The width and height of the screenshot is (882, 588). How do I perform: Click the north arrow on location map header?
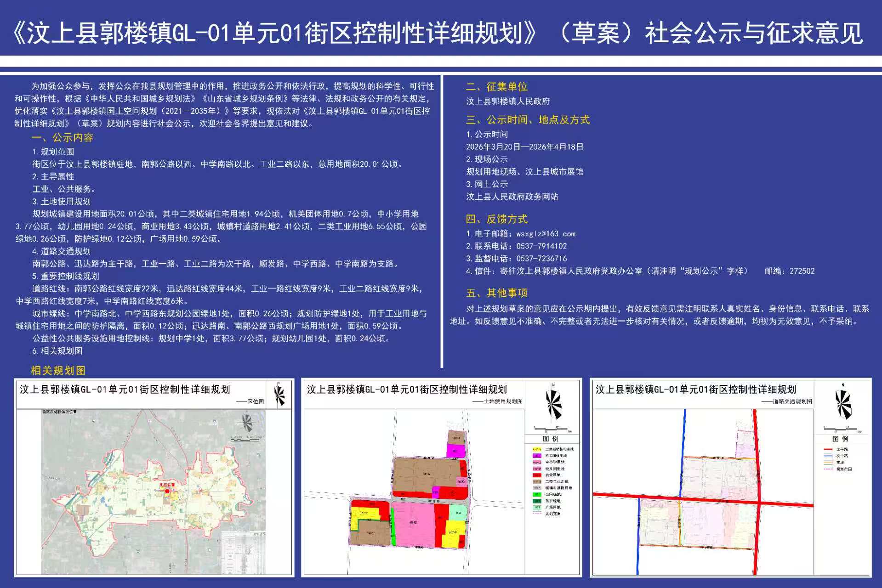279,395
